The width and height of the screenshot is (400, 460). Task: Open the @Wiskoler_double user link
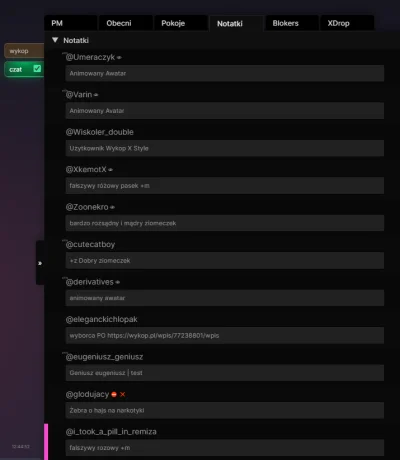tap(100, 132)
